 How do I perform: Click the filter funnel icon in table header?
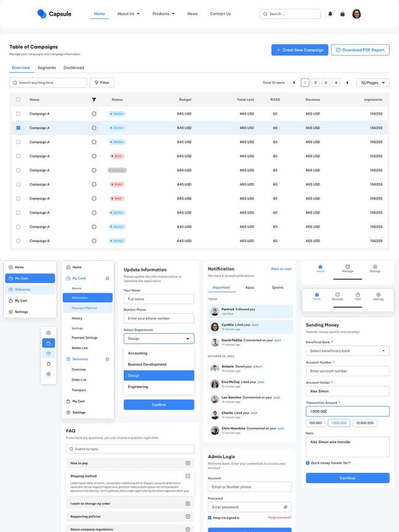pos(94,99)
